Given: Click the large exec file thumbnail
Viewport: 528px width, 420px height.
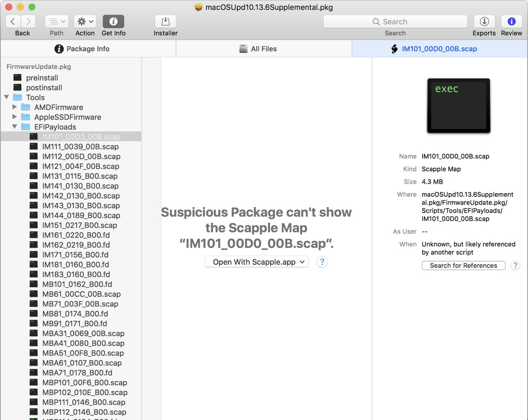Looking at the screenshot, I should pos(458,106).
